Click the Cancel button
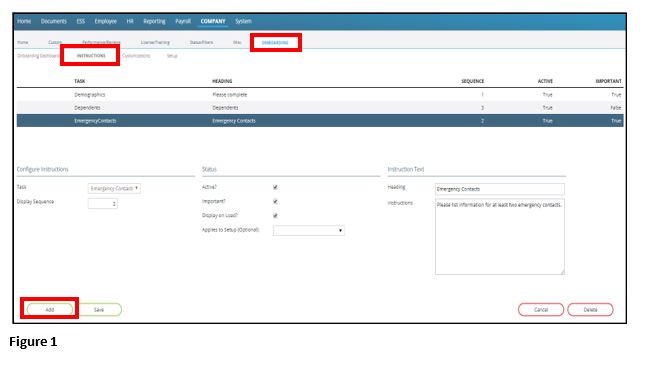 coord(541,310)
